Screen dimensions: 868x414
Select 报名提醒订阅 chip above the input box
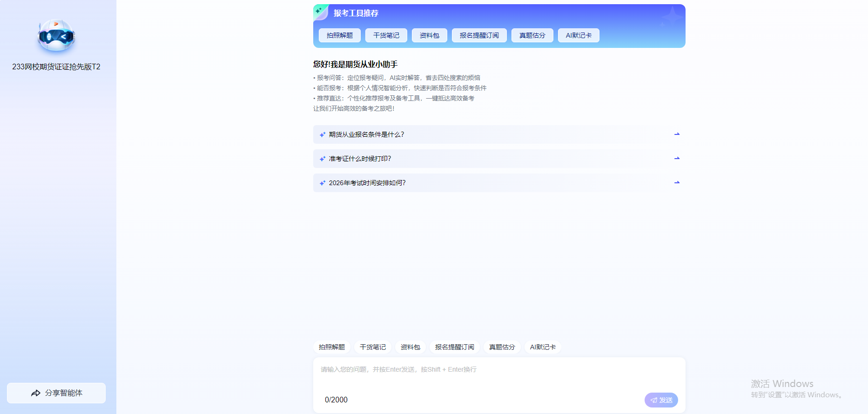[455, 347]
